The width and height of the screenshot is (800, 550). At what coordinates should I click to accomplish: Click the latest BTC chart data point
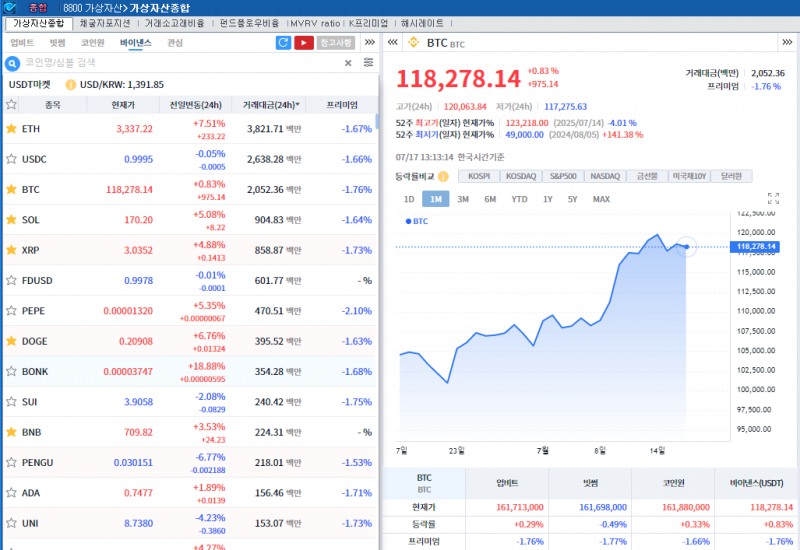point(687,246)
